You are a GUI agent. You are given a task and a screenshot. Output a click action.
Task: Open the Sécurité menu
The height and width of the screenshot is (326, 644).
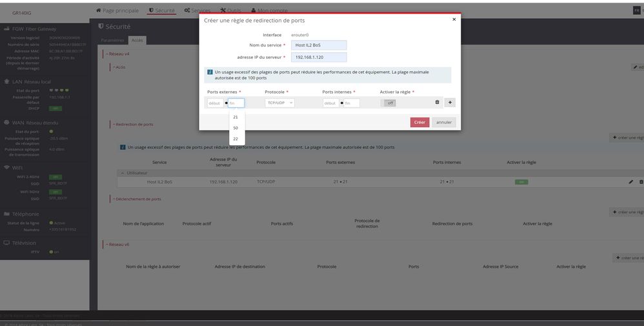pyautogui.click(x=161, y=10)
